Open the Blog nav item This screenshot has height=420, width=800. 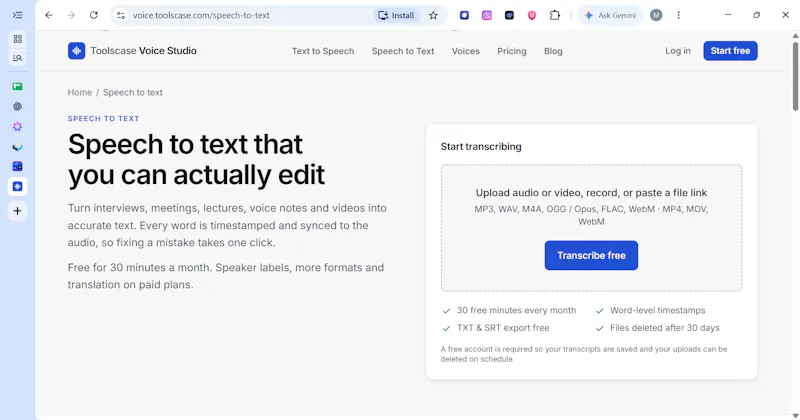coord(553,51)
